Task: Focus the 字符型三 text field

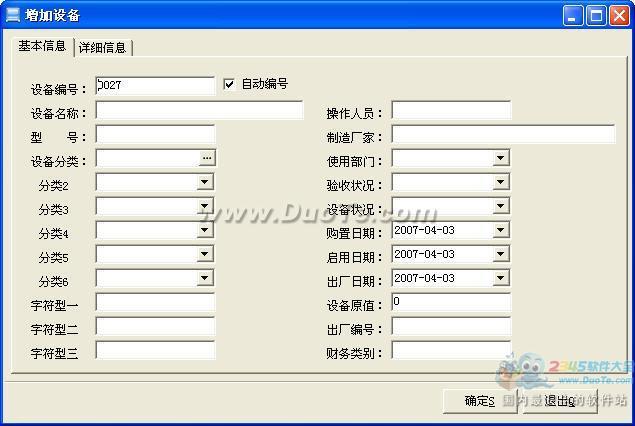Action: coord(155,350)
